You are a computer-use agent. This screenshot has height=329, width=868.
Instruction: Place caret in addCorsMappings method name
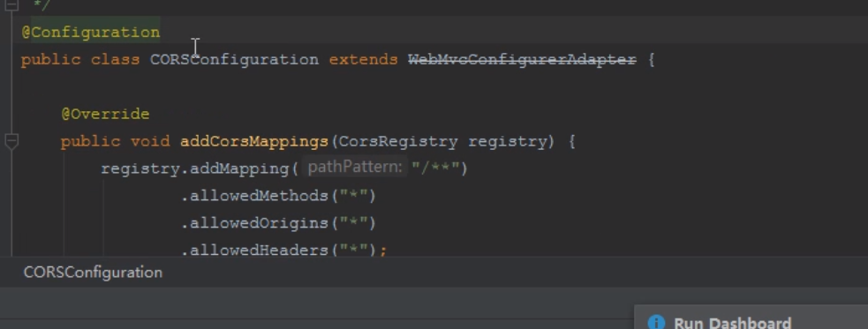(254, 141)
